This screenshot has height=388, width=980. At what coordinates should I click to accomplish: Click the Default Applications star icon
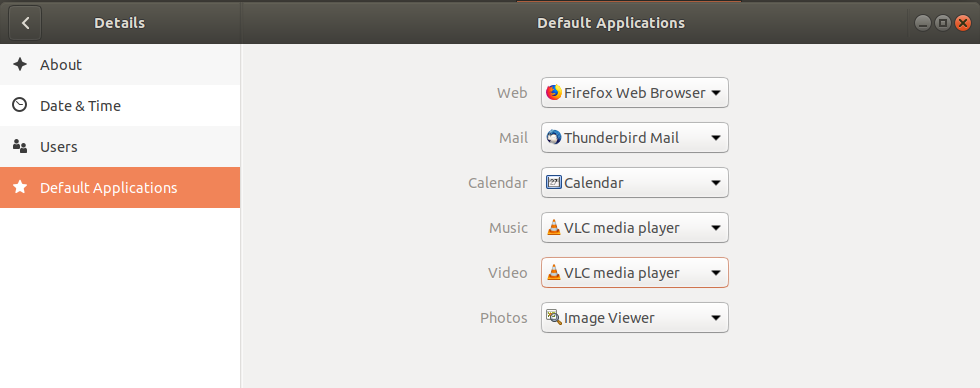coord(20,187)
